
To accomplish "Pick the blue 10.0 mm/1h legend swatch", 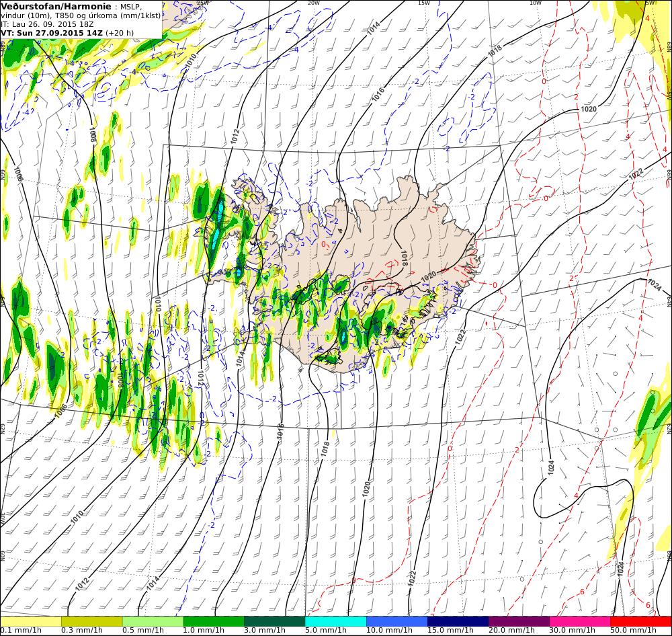I will point(397,621).
